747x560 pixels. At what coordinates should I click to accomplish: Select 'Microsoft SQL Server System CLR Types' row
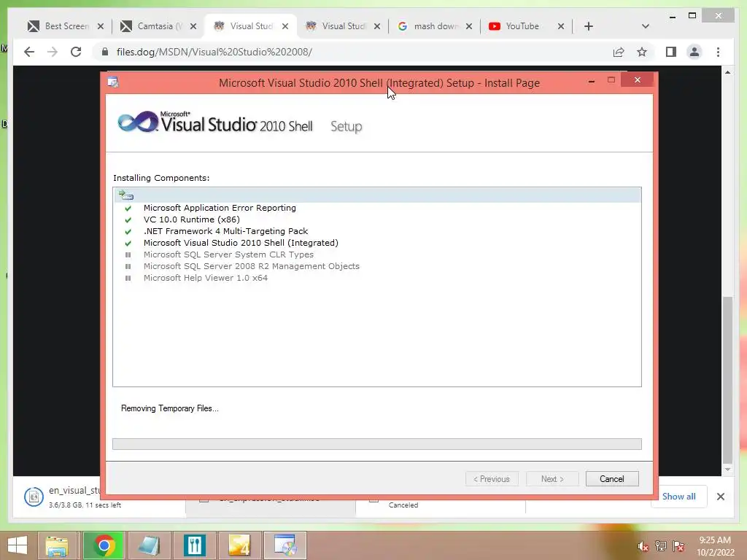coord(377,254)
